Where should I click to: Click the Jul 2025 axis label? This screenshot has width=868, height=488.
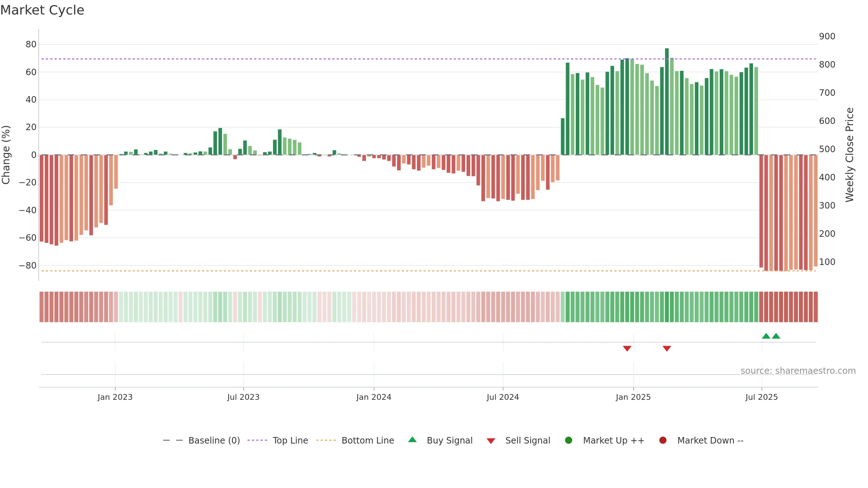point(762,397)
